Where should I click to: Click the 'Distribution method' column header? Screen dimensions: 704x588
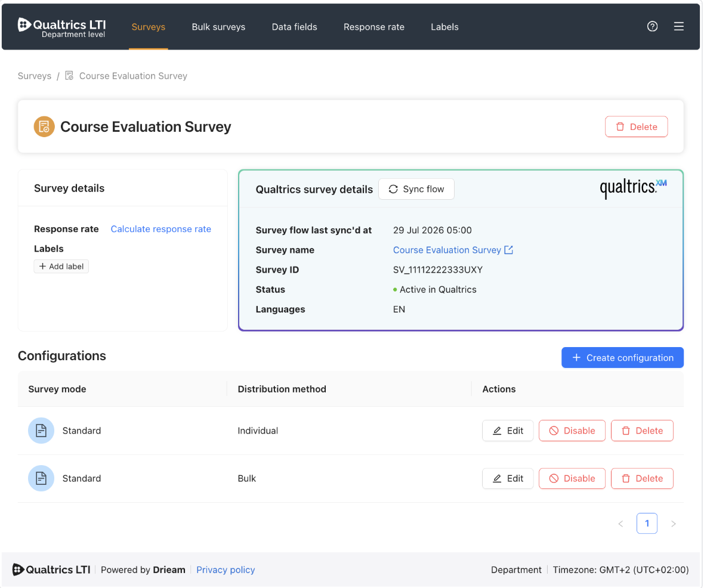pos(282,389)
